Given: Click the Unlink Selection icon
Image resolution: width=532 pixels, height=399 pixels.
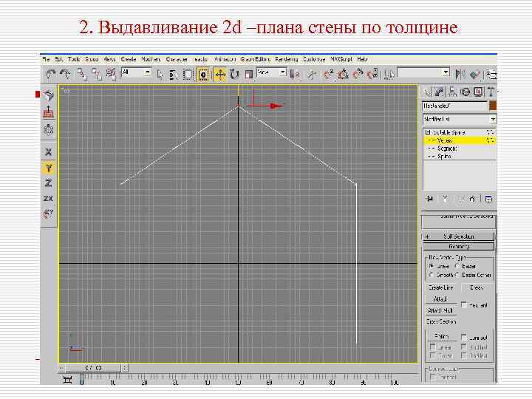Looking at the screenshot, I should 97,74.
